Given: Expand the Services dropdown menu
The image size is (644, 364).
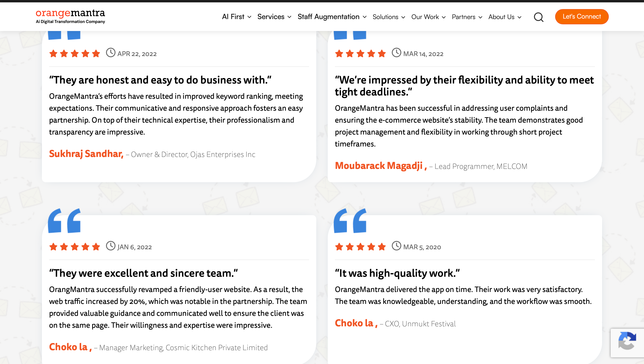Looking at the screenshot, I should coord(274,17).
